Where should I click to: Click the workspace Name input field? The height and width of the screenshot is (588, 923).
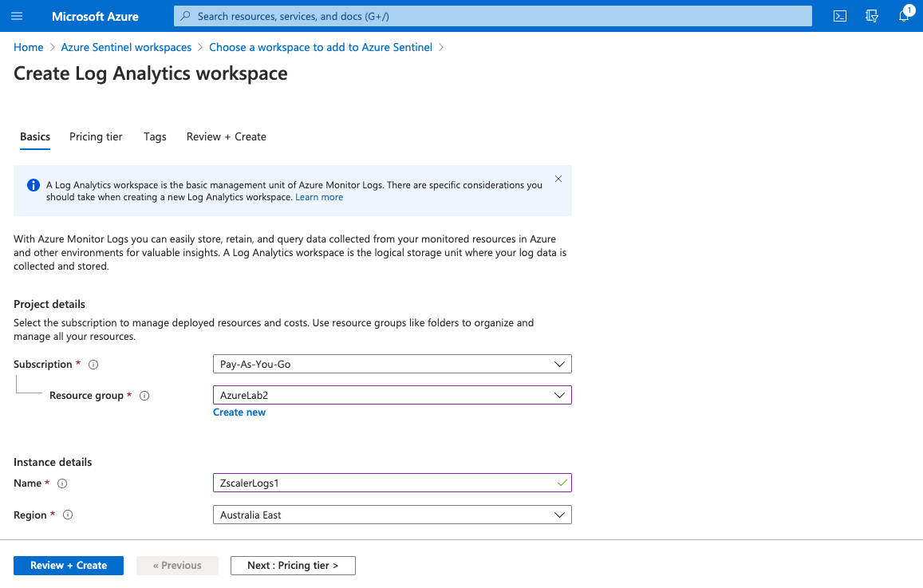[383, 483]
